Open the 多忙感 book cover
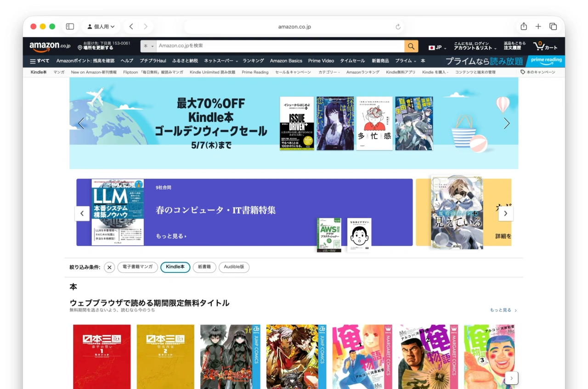Screen dimensions: 588x389 coord(374,123)
